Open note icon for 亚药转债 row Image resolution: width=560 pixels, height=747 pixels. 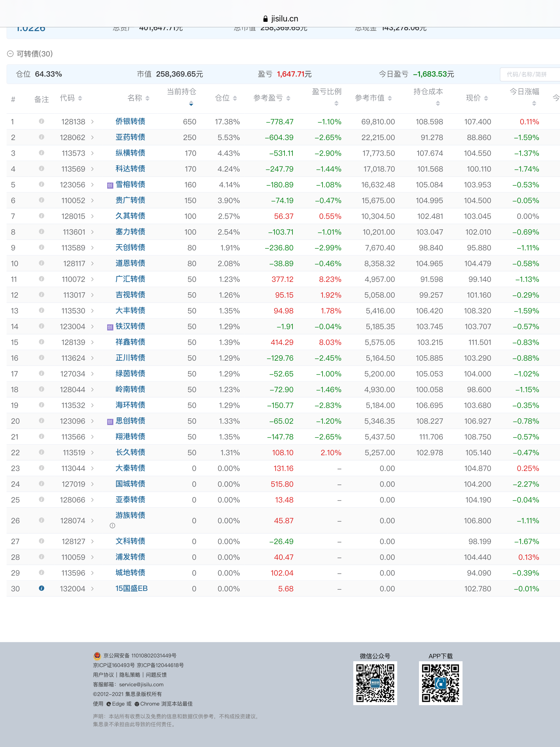pos(41,137)
